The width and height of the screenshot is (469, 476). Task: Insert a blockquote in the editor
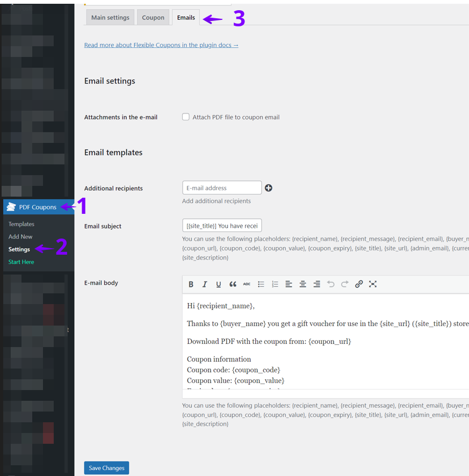click(233, 284)
